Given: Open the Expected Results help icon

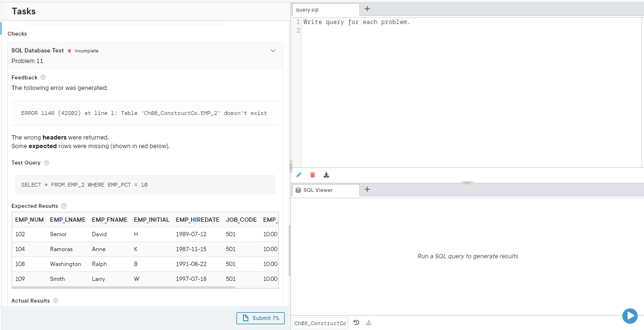Looking at the screenshot, I should [x=64, y=206].
